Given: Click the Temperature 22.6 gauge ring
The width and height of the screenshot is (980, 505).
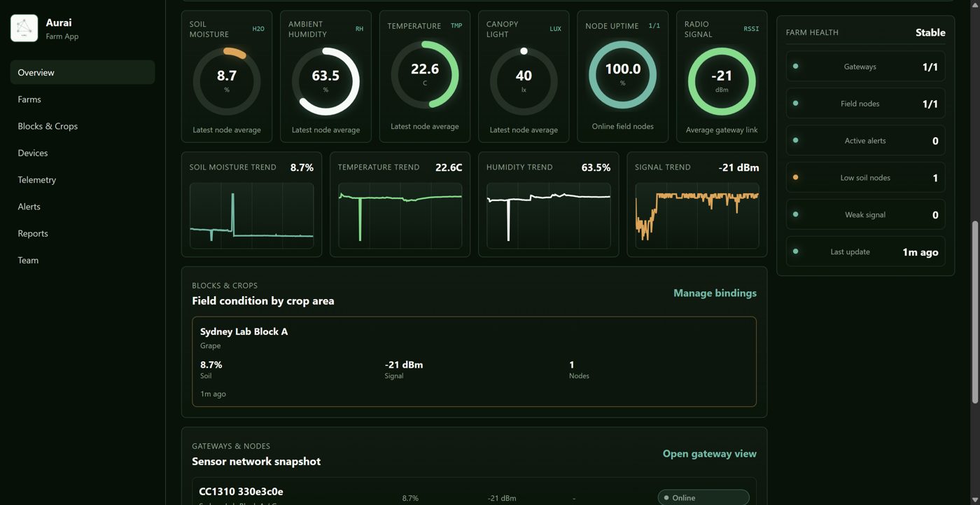Looking at the screenshot, I should click(x=425, y=74).
